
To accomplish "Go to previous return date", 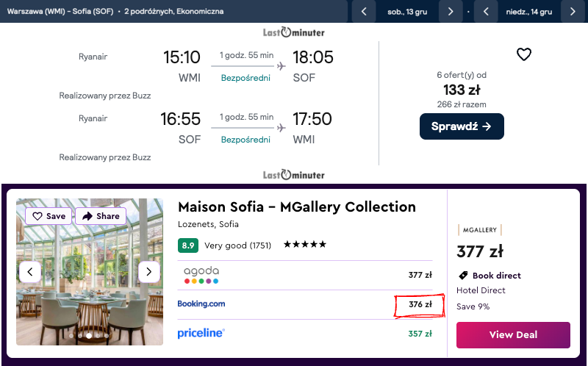I will [485, 12].
